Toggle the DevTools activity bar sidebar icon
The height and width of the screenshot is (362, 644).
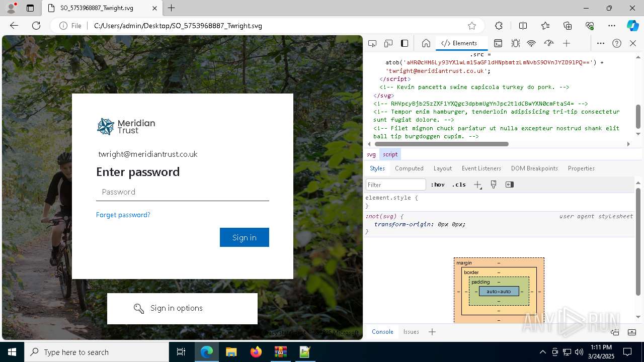coord(405,43)
